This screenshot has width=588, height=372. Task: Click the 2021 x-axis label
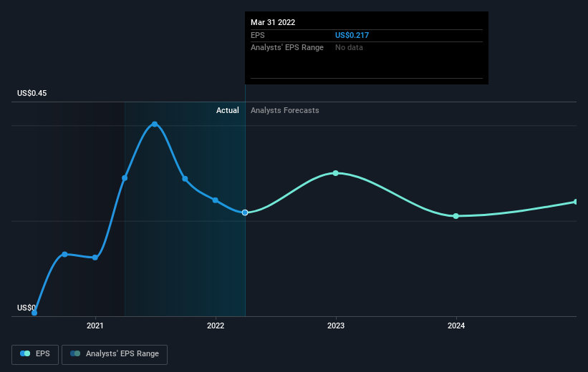[x=95, y=326]
